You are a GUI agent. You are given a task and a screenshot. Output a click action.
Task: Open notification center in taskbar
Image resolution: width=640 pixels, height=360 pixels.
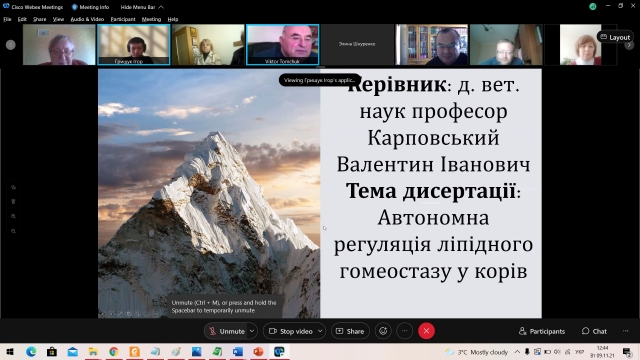coord(627,352)
